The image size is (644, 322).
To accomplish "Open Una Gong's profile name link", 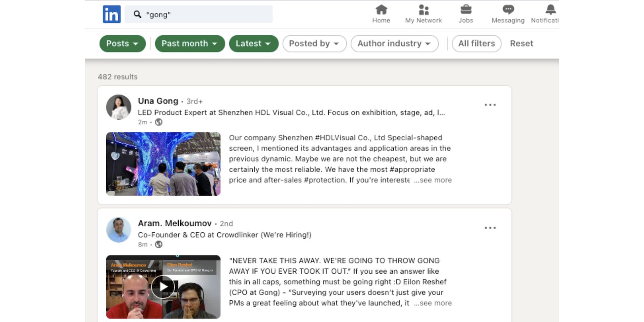I will tap(158, 101).
